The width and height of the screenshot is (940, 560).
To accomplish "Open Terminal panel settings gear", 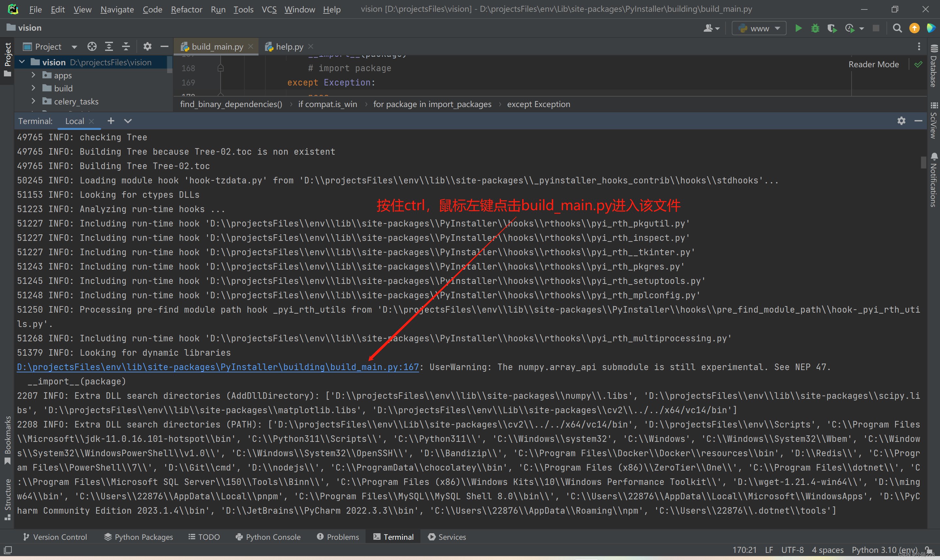I will point(901,121).
